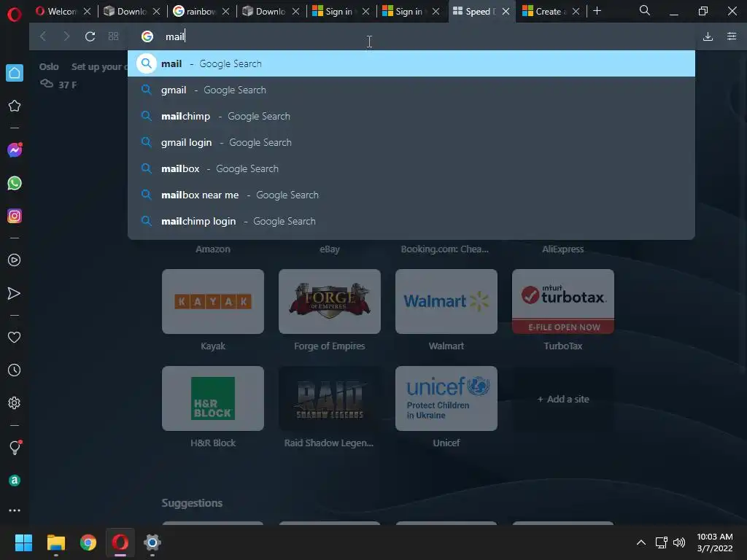This screenshot has height=560, width=747.
Task: Click the Oslo weather widget
Action: click(x=58, y=76)
